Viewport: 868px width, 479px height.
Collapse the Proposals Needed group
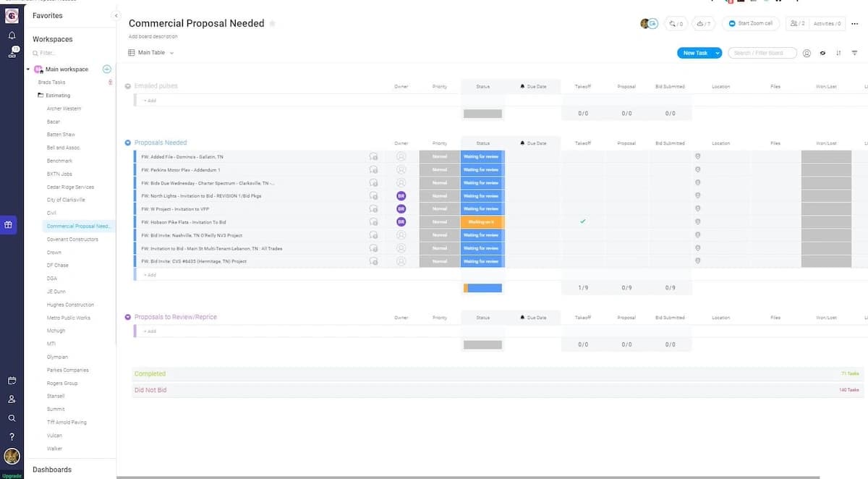pos(128,143)
